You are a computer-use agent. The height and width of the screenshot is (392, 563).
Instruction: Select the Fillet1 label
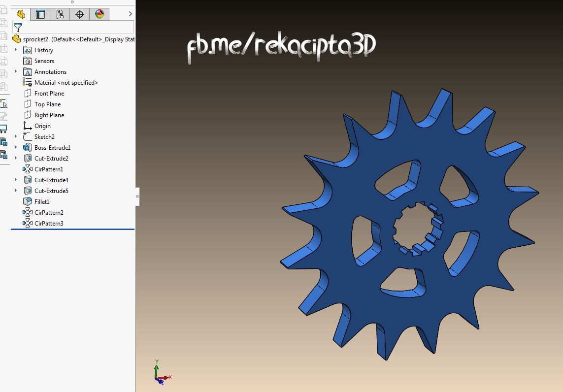coord(42,202)
